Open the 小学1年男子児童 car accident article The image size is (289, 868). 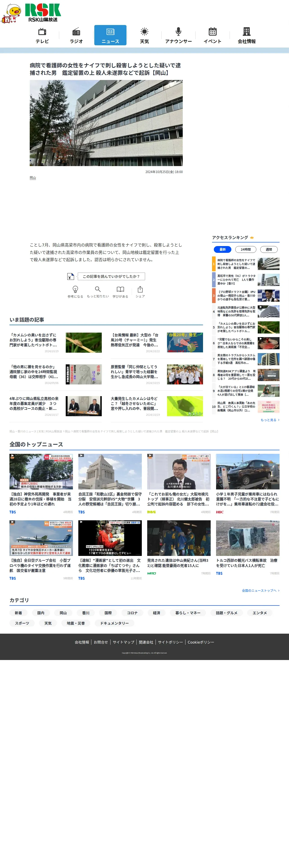pos(248,483)
